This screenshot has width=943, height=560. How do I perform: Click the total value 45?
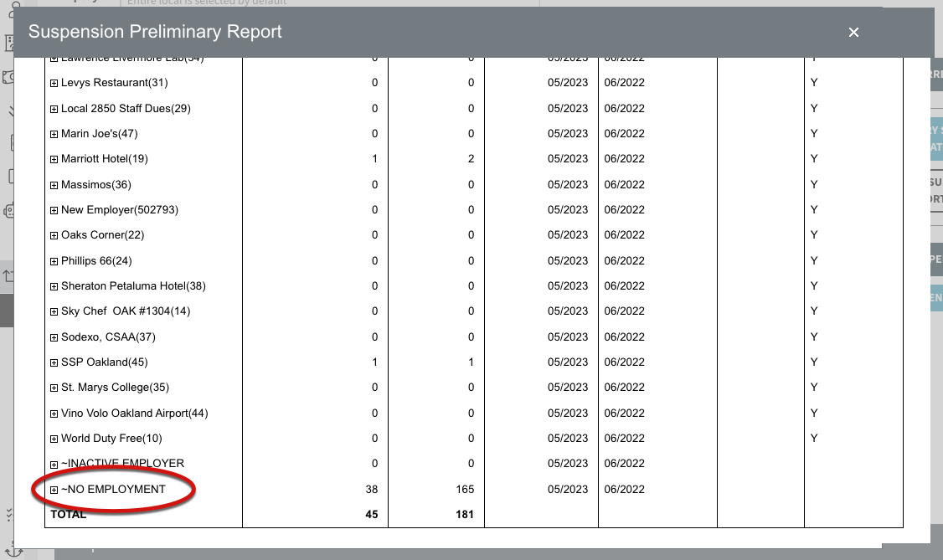(372, 514)
